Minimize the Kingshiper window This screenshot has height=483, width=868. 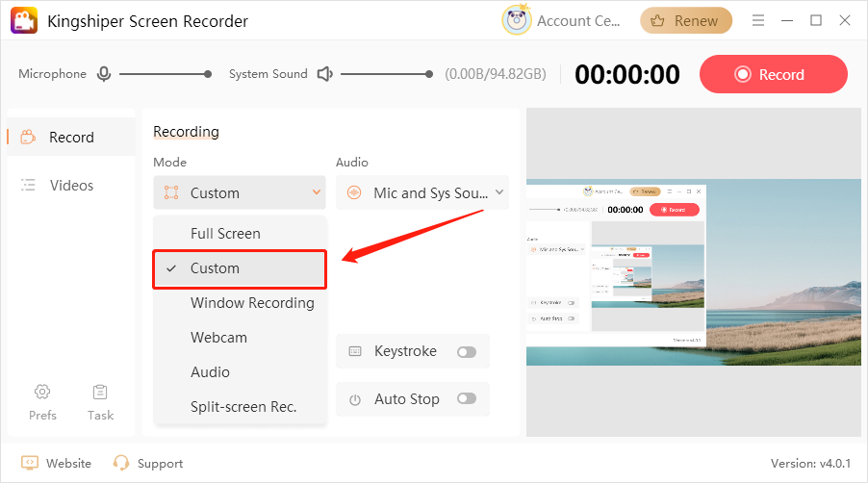(x=786, y=20)
